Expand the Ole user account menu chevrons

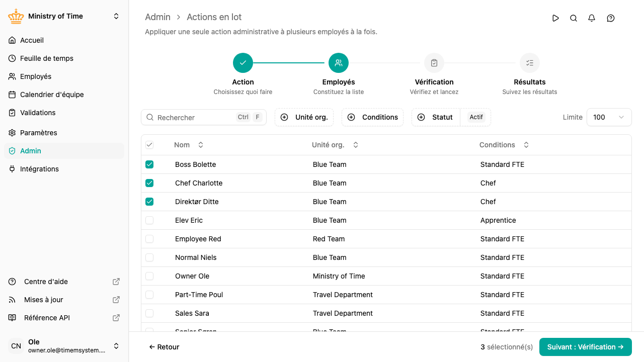point(116,346)
